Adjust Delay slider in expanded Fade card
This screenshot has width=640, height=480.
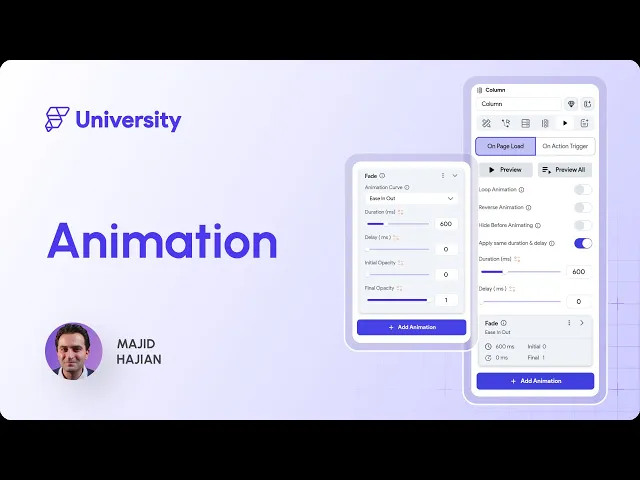398,249
